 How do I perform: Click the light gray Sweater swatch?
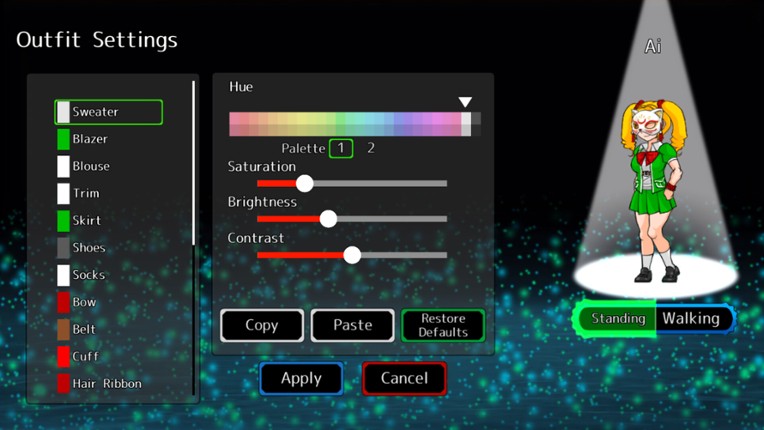tap(63, 112)
